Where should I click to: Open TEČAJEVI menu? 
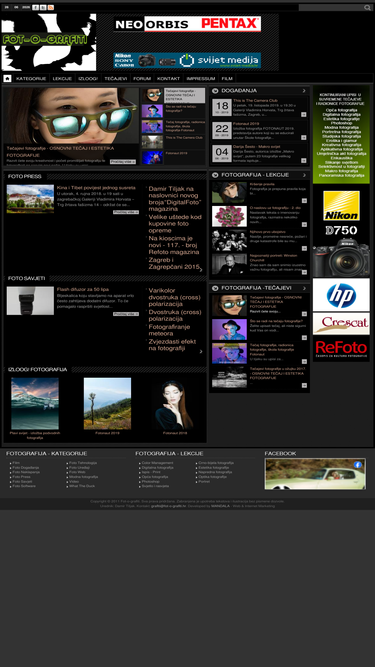pos(116,79)
